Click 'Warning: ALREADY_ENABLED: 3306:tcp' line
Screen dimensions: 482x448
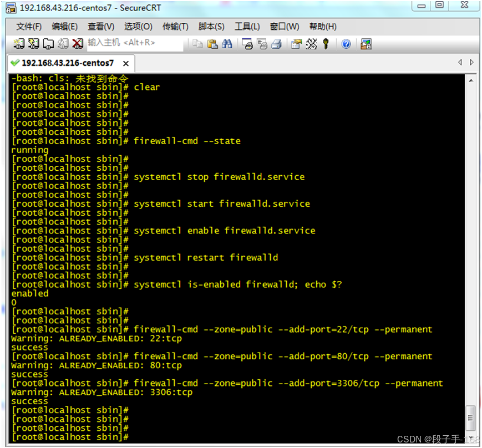click(102, 393)
